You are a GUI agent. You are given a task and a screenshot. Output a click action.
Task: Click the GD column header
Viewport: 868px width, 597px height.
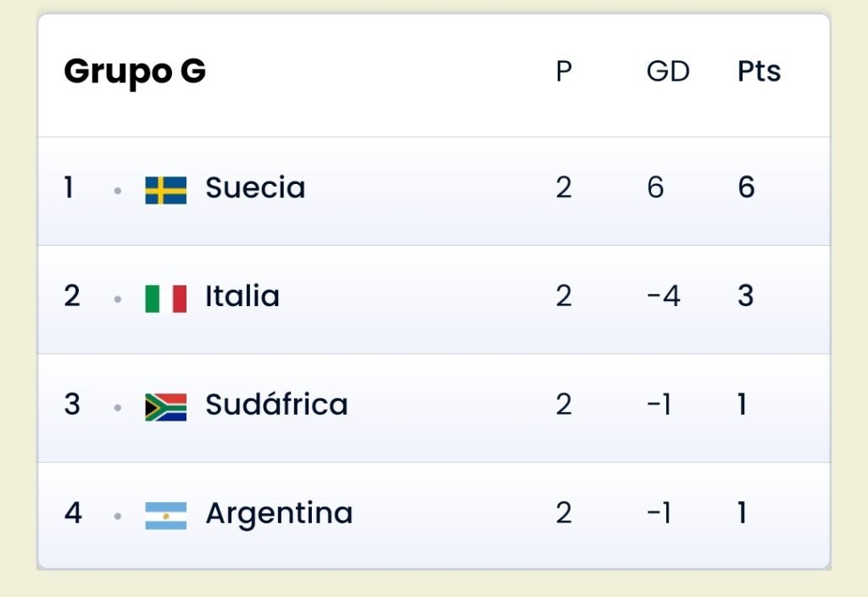tap(668, 71)
